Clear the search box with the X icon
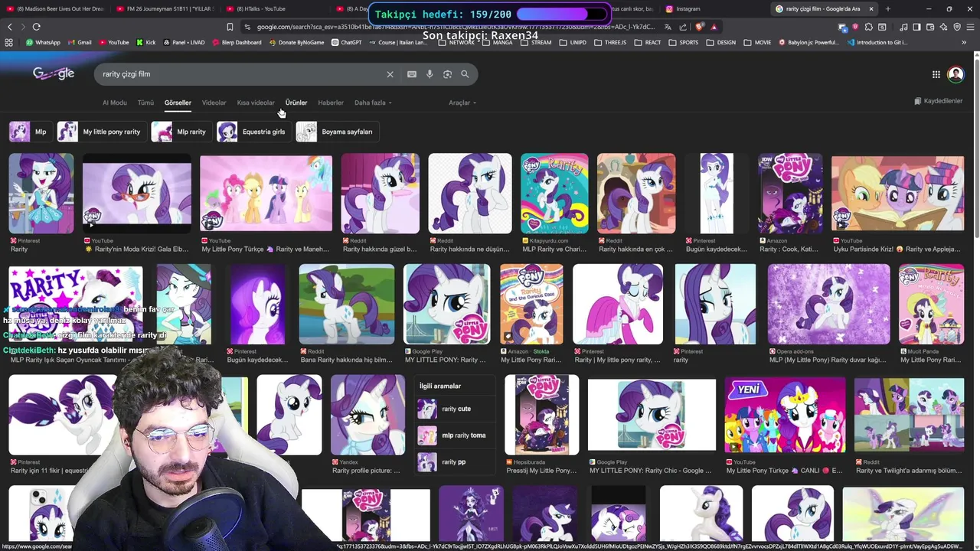The width and height of the screenshot is (980, 551). pos(390,74)
